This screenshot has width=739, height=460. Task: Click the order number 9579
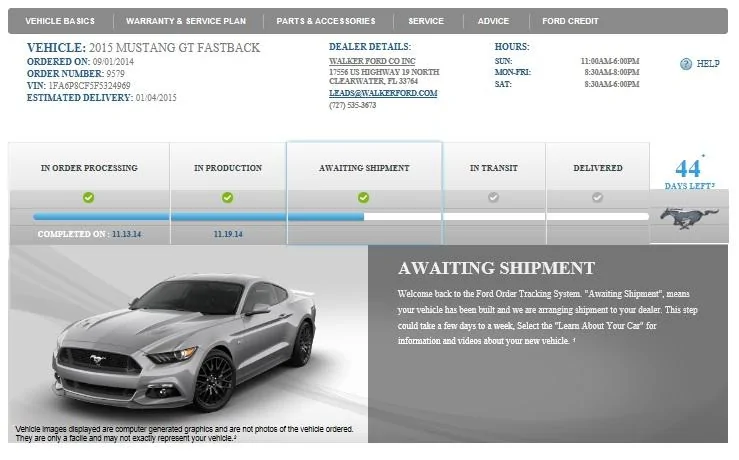[115, 74]
